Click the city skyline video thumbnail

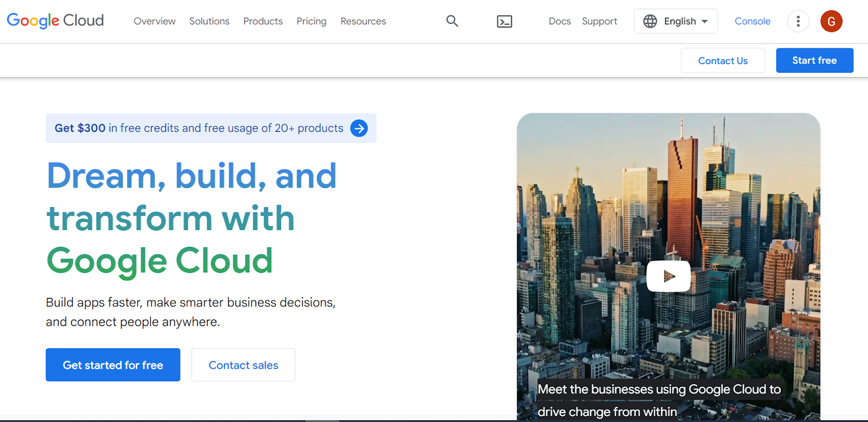(x=668, y=266)
